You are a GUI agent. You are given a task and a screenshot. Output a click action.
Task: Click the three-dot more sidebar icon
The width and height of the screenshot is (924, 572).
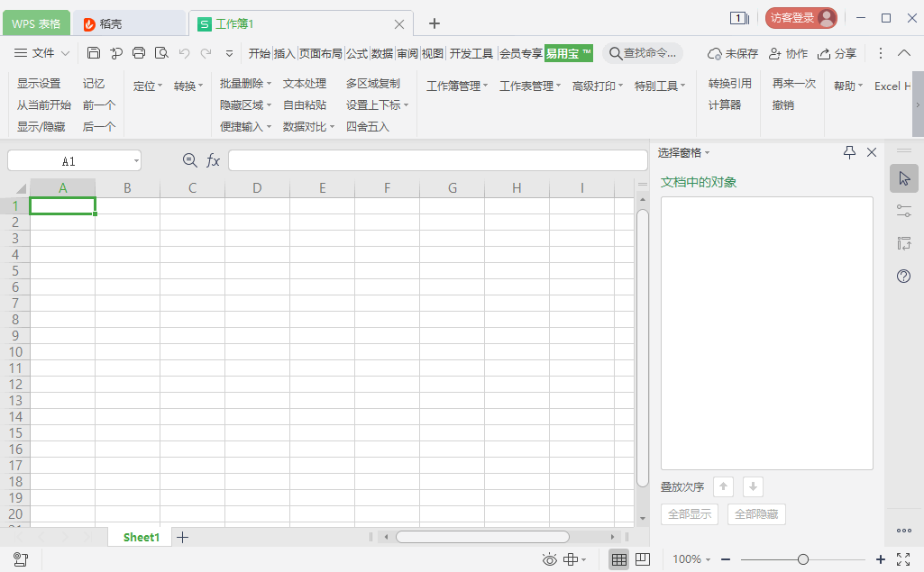904,531
